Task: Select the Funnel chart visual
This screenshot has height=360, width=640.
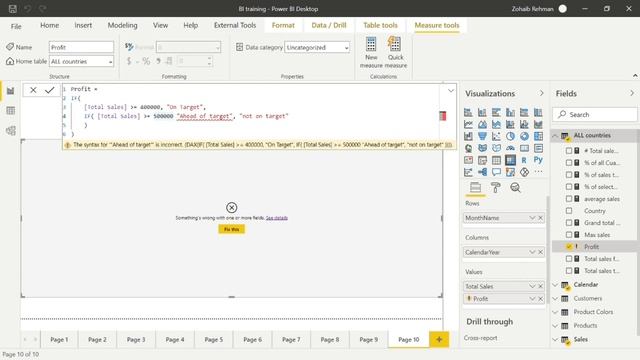Action: [482, 136]
